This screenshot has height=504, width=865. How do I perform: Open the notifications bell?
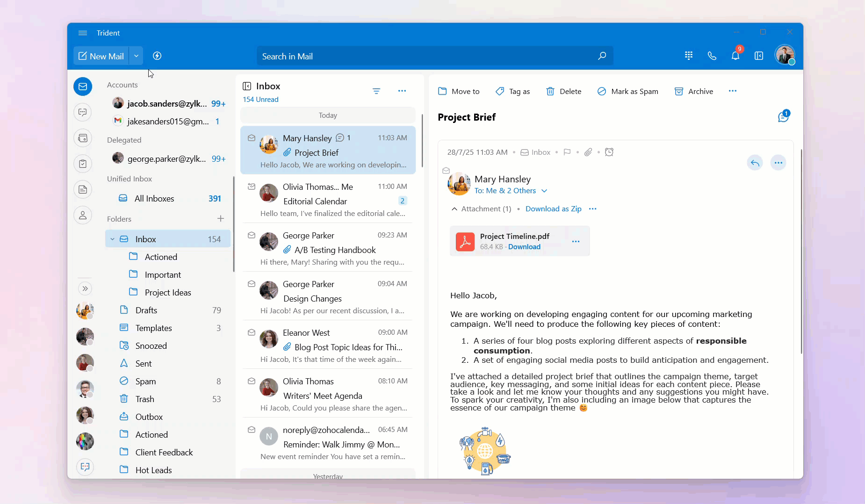point(735,56)
